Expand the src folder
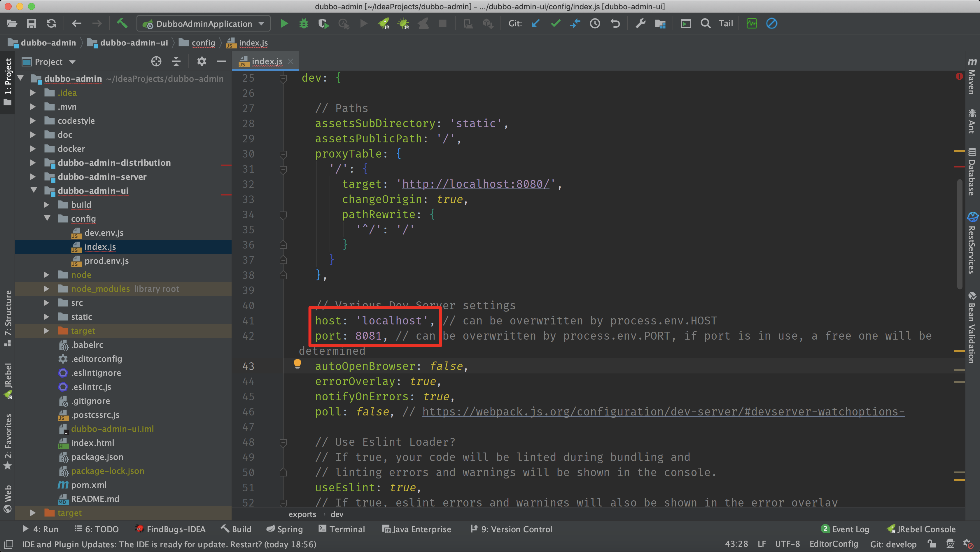980x552 pixels. [x=46, y=303]
